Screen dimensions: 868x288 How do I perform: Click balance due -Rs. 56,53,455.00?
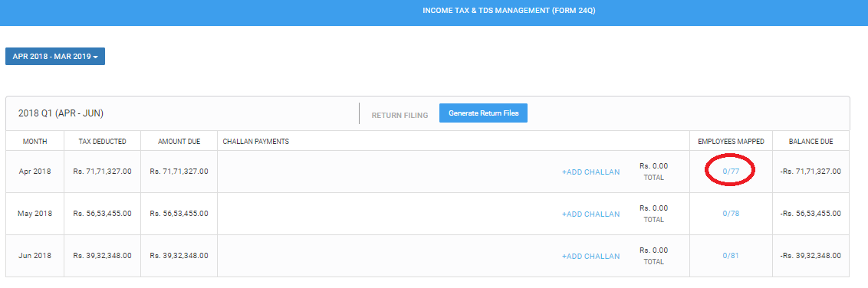(x=810, y=214)
